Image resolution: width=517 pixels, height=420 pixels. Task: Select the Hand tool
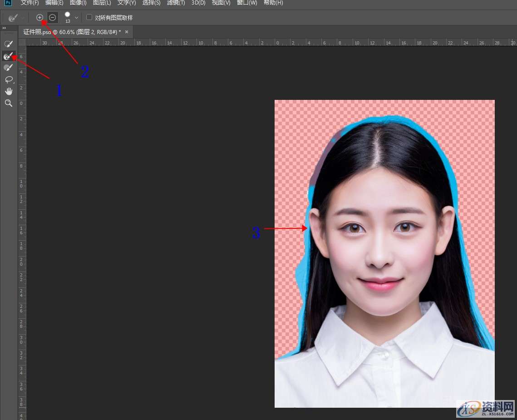(8, 91)
